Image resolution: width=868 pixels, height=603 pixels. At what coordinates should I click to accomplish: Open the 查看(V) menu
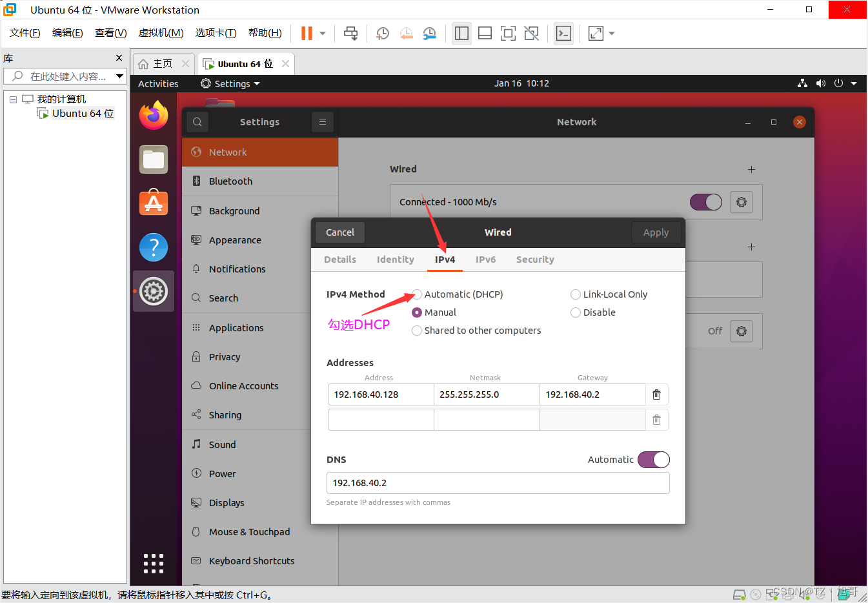tap(111, 33)
